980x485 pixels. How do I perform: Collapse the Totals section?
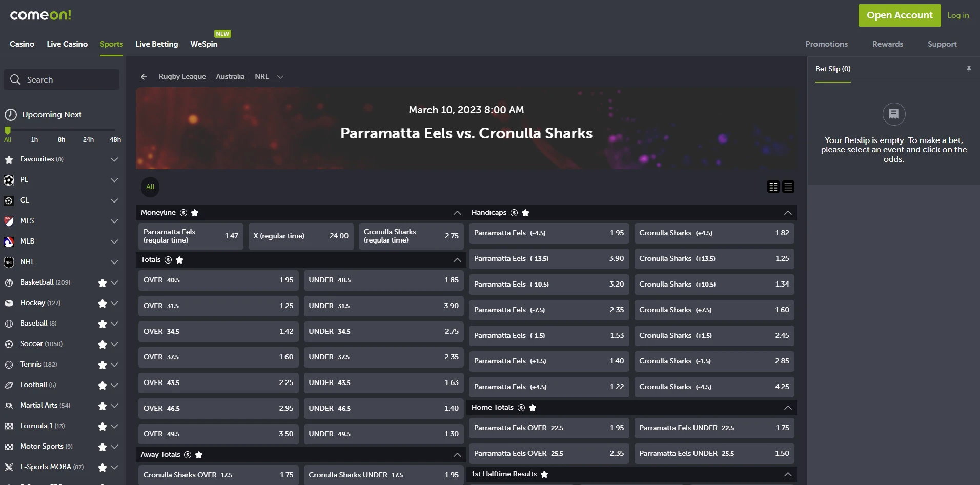coord(457,260)
